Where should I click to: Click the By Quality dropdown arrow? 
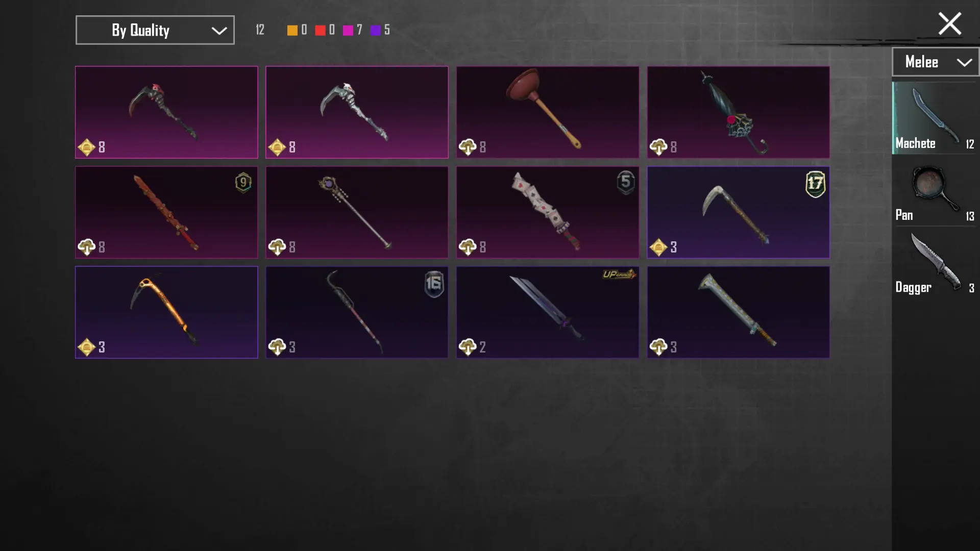coord(219,31)
